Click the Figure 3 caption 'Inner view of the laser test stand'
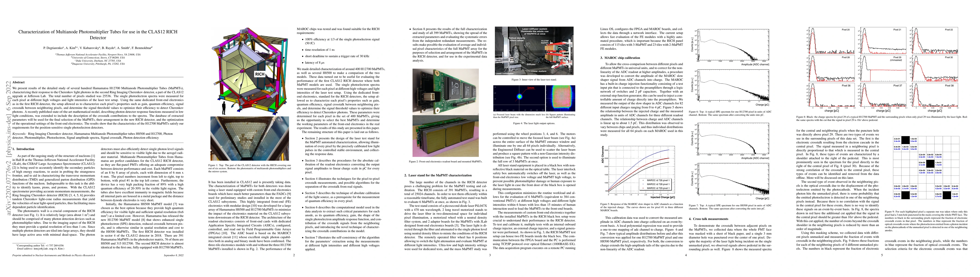 tap(534, 79)
